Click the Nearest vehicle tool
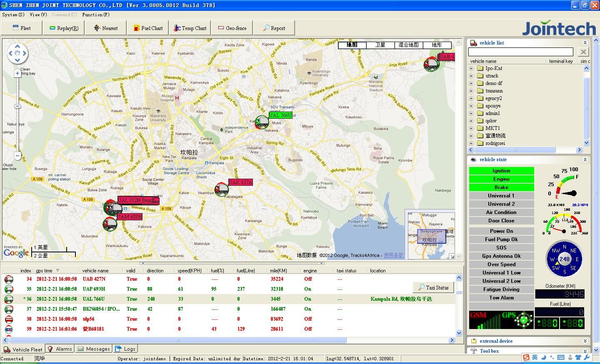 pyautogui.click(x=106, y=28)
